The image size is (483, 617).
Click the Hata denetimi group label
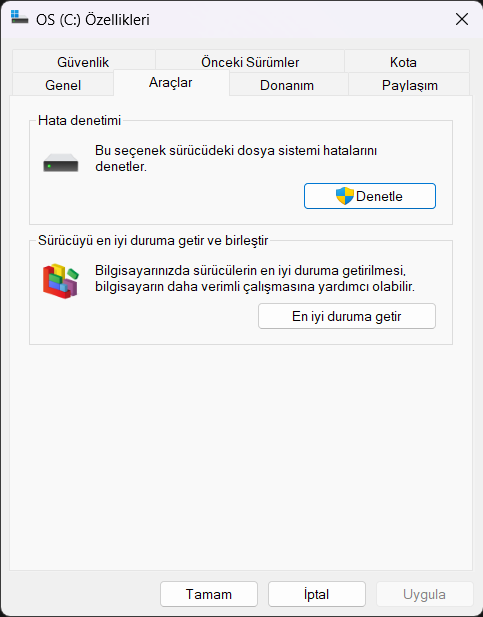tap(80, 120)
